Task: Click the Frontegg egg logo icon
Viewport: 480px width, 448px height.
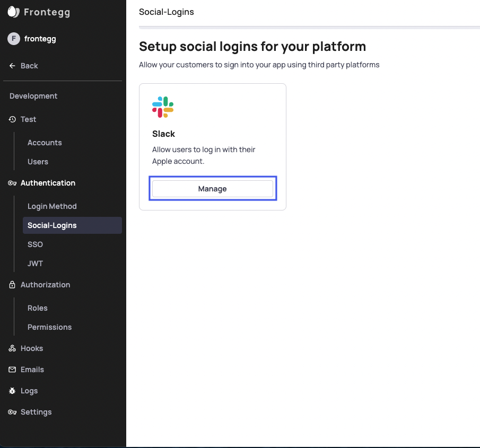Action: click(x=13, y=12)
